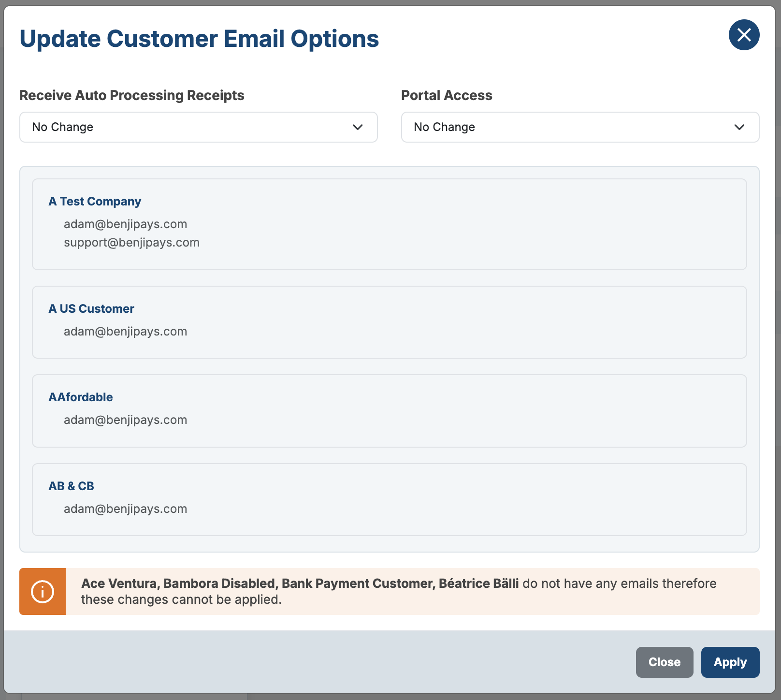Screen dimensions: 781x700
Task: Click the Receive Auto Processing Receipts label
Action: coord(132,95)
